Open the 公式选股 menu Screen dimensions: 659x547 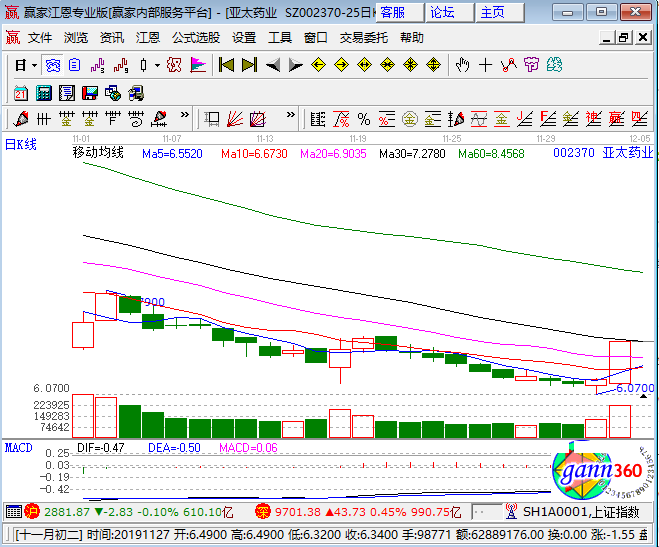(x=195, y=37)
